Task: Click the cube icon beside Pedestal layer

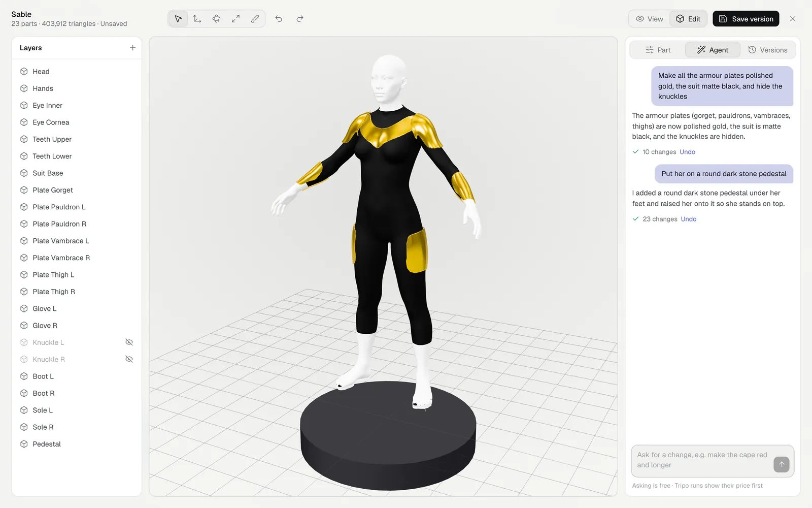Action: (24, 444)
